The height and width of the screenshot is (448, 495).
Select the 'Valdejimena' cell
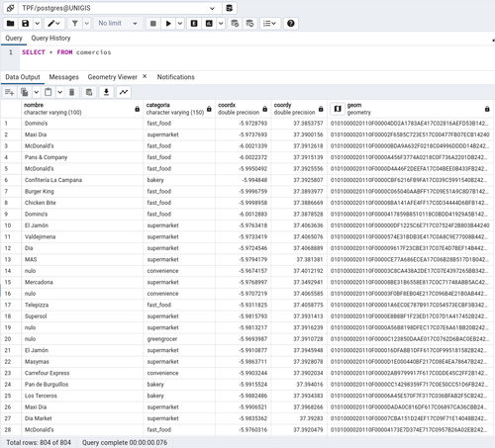point(82,237)
